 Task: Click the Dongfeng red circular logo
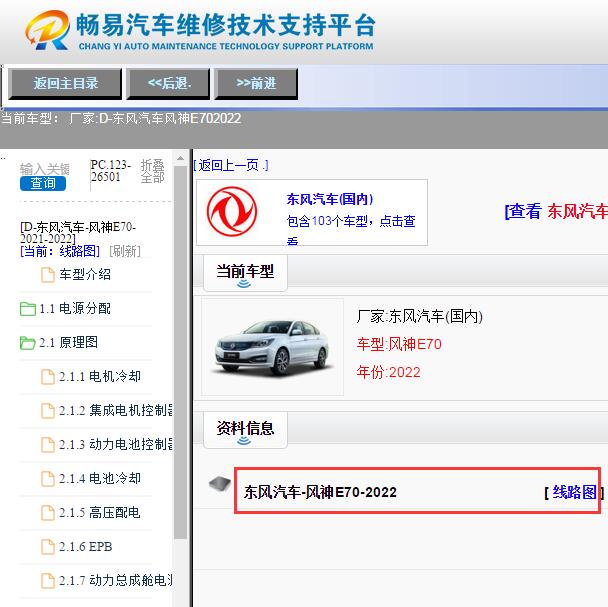231,212
